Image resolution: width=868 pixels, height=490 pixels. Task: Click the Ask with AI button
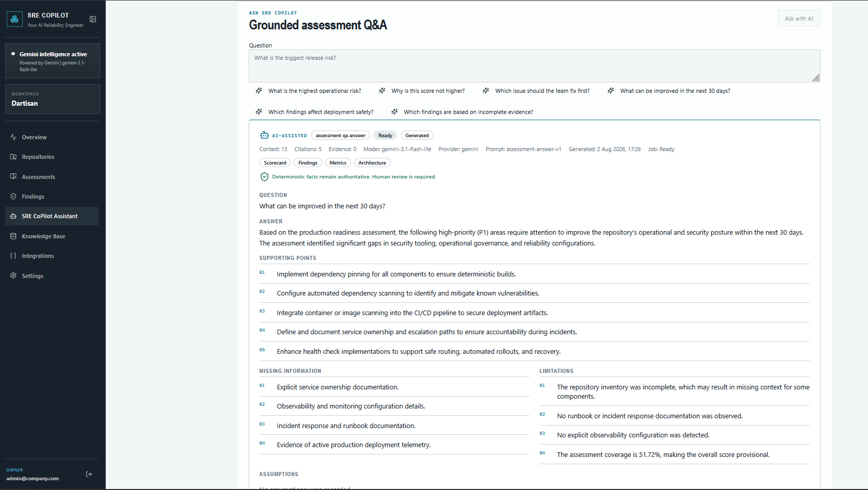(x=799, y=19)
